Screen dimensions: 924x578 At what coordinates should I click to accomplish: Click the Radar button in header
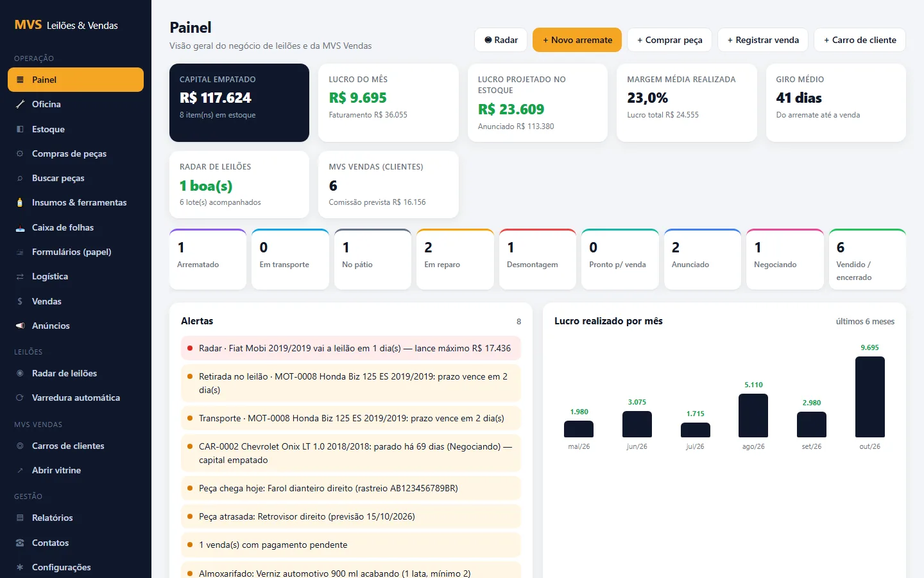coord(501,40)
